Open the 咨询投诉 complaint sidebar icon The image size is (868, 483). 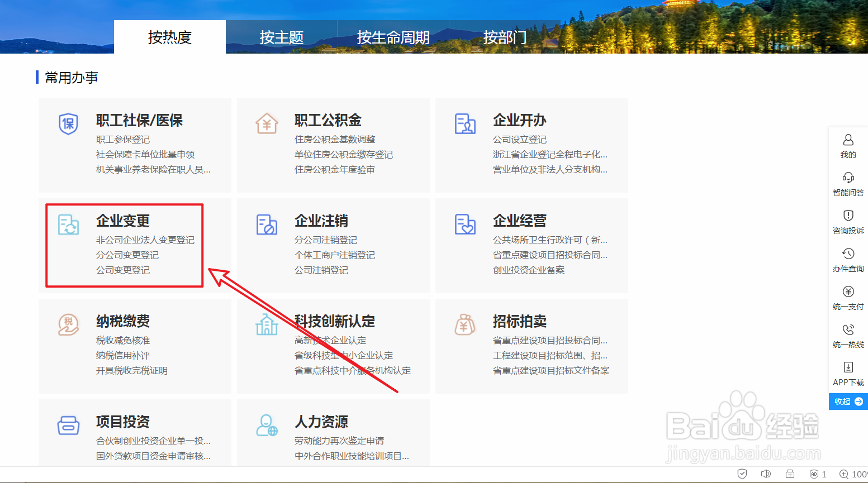(848, 216)
